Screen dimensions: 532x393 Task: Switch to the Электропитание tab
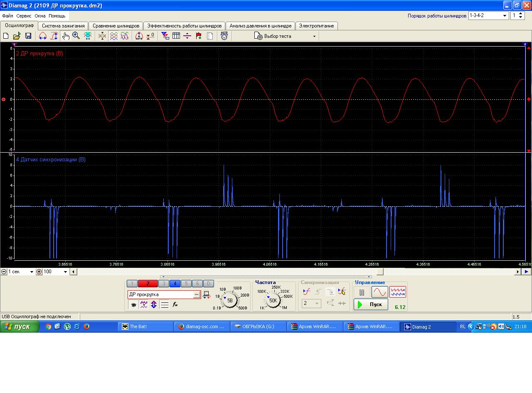click(x=316, y=26)
